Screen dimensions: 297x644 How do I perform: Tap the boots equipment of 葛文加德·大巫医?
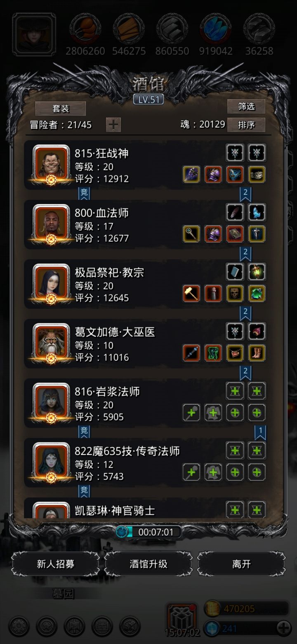(257, 353)
